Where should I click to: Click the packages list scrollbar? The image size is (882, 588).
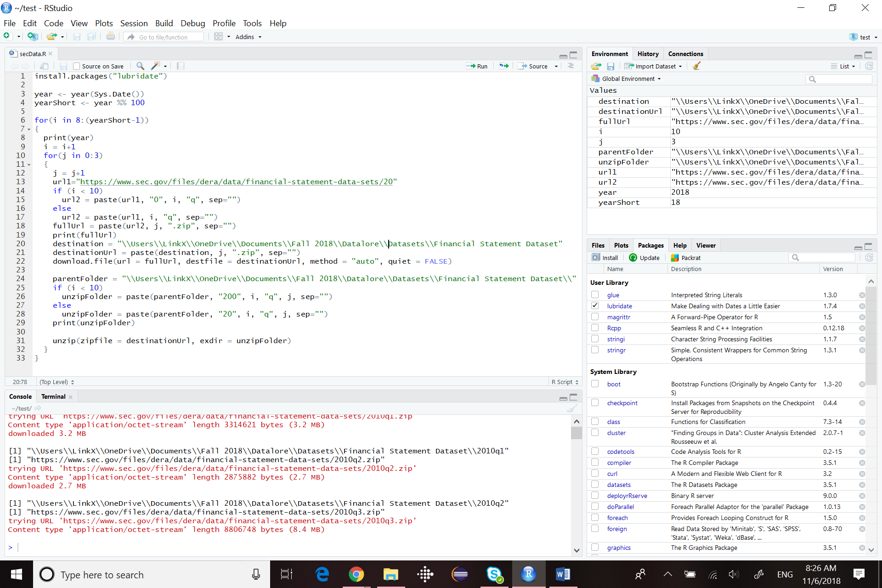pyautogui.click(x=871, y=335)
